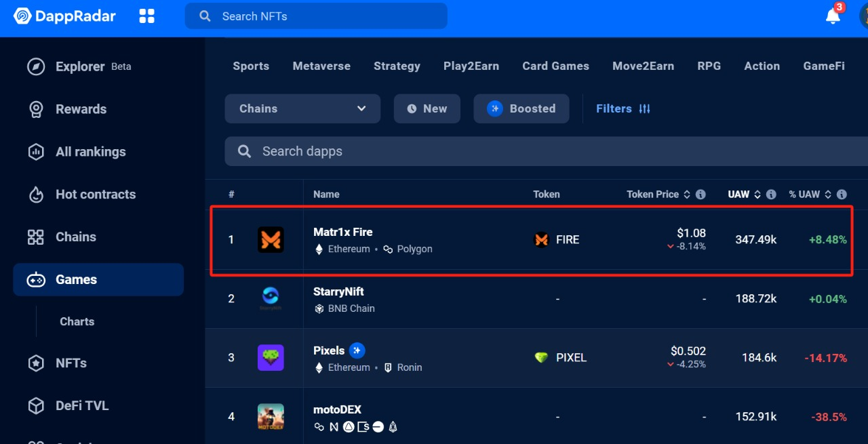Click the Search dapps input field
This screenshot has width=868, height=444.
(x=542, y=151)
